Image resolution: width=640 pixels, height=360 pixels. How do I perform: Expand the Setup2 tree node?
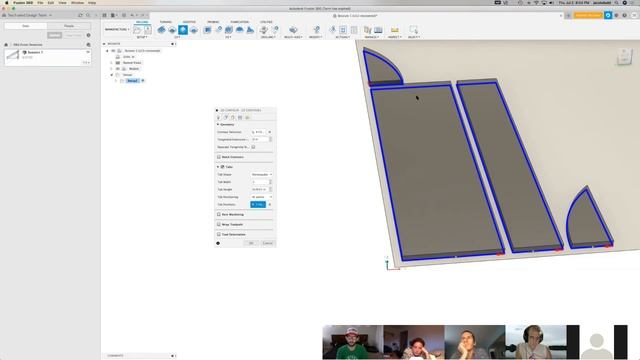click(116, 81)
